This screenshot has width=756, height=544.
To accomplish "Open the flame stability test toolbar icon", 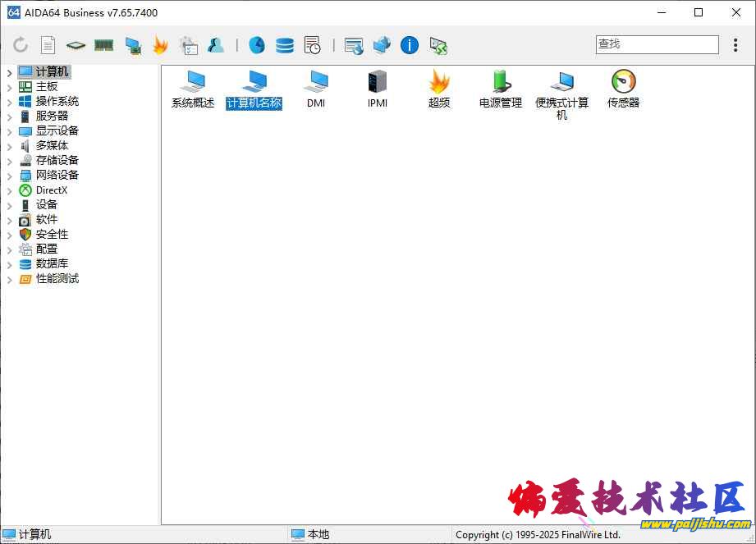I will tap(160, 45).
